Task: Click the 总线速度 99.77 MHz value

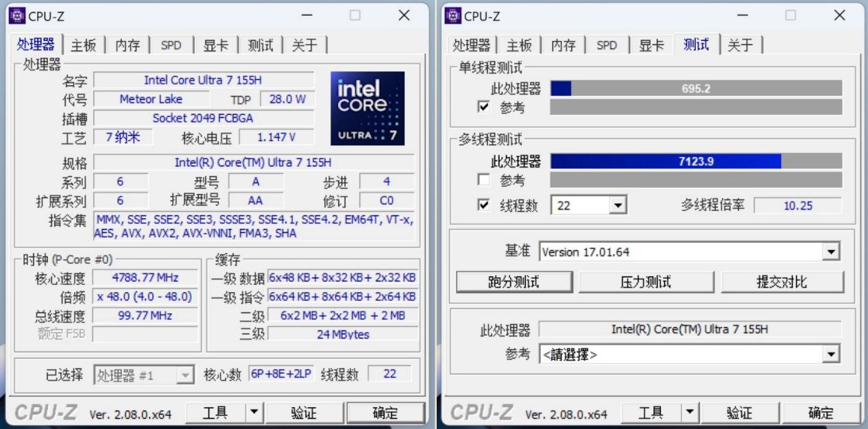Action: pyautogui.click(x=145, y=315)
